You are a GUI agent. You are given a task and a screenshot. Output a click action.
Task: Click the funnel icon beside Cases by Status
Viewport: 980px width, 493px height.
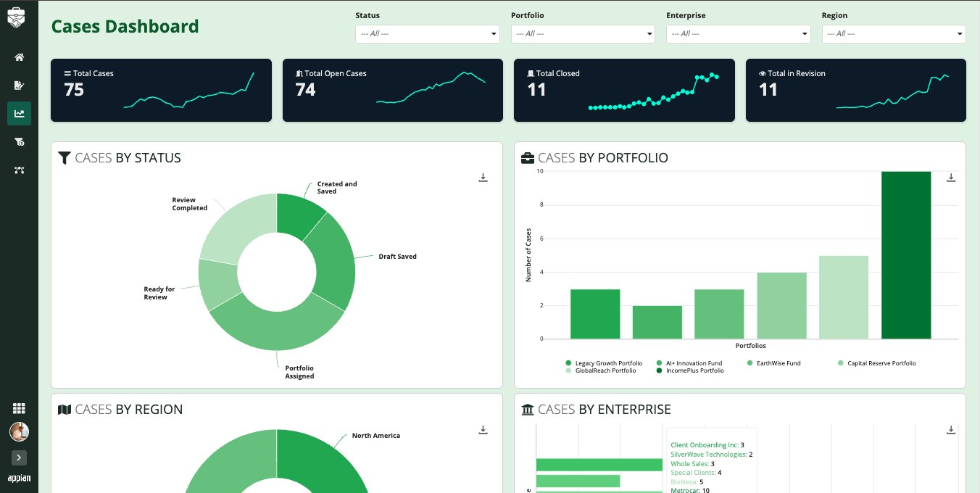(65, 157)
